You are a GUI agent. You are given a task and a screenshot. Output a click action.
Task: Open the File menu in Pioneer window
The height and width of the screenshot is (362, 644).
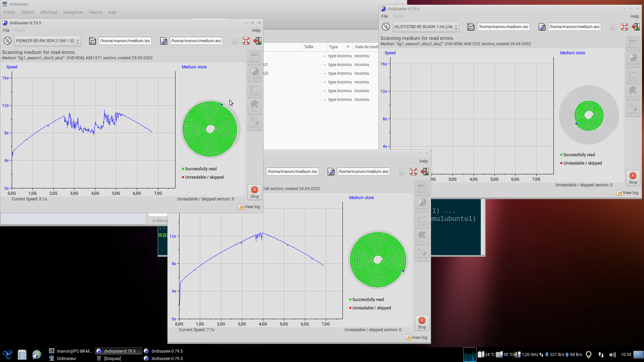[6, 30]
